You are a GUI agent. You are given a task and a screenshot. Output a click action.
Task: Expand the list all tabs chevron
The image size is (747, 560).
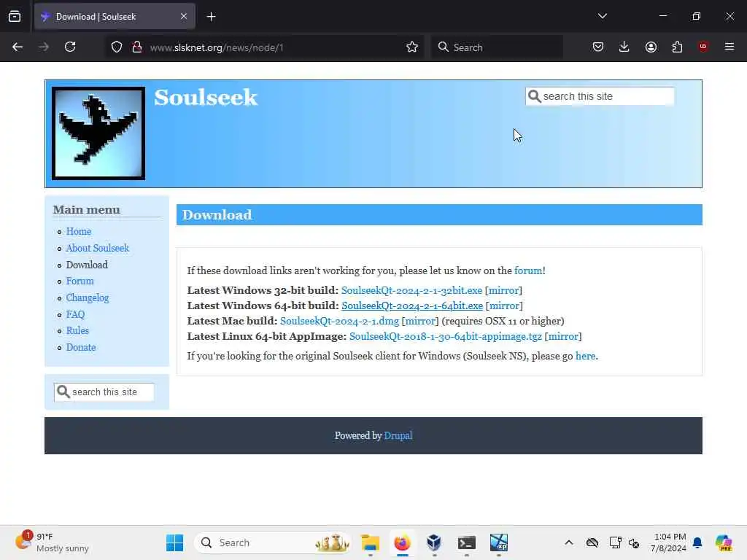602,16
